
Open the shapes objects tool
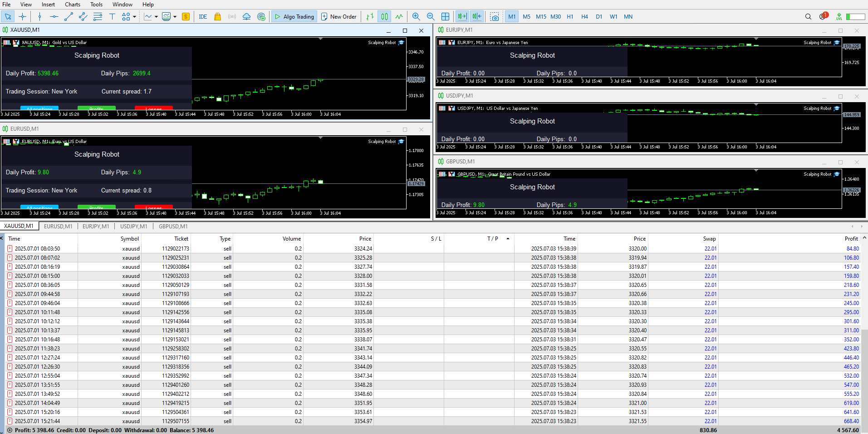point(126,17)
